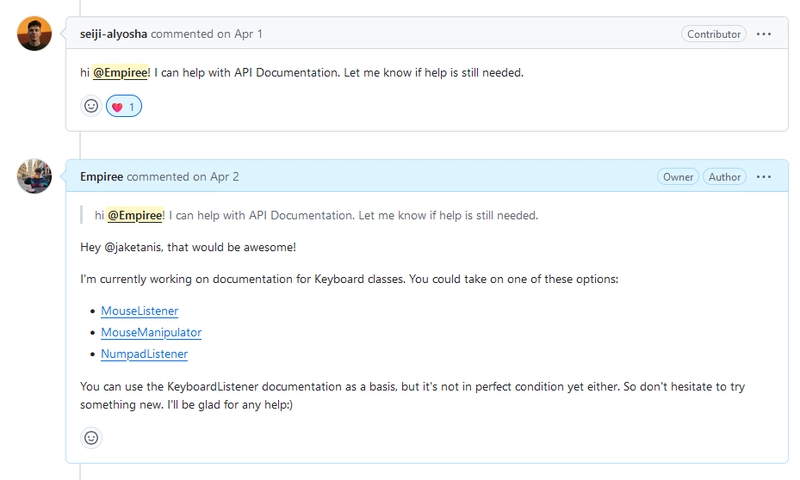Click the Owner badge label
The height and width of the screenshot is (480, 800).
coord(678,177)
